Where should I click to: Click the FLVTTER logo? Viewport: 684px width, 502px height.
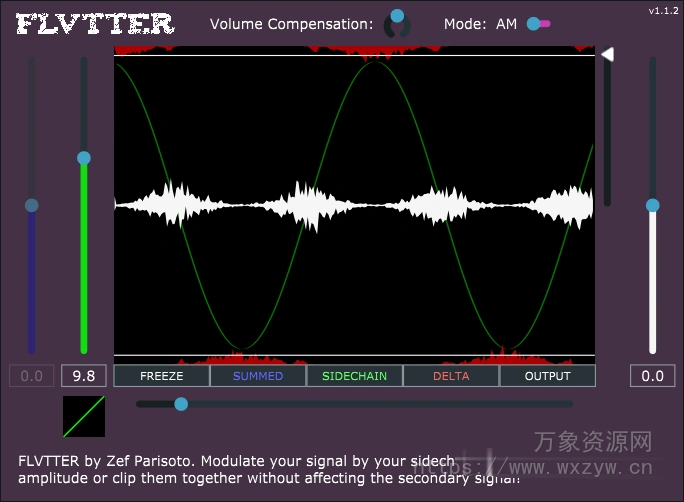pos(96,24)
